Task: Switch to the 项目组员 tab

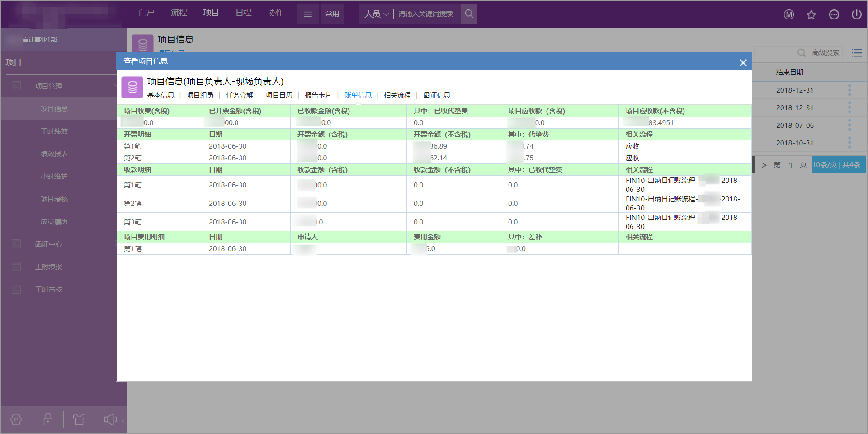Action: pyautogui.click(x=200, y=95)
